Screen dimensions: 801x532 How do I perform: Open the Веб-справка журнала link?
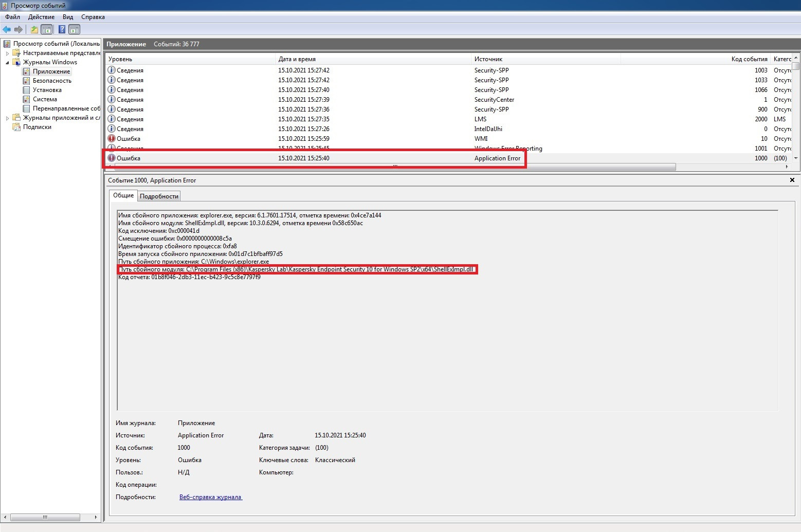pyautogui.click(x=211, y=497)
